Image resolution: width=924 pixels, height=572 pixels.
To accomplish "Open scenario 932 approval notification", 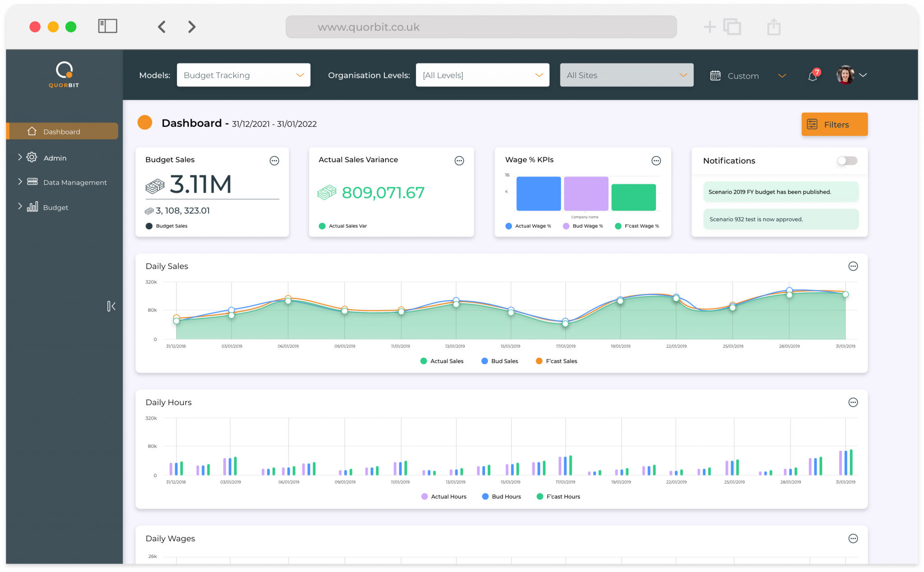I will [x=781, y=219].
